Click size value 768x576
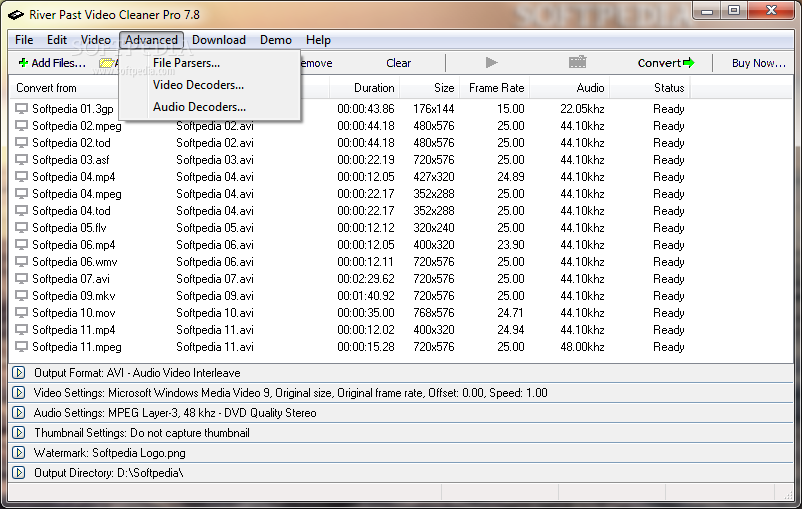The height and width of the screenshot is (509, 802). [434, 313]
